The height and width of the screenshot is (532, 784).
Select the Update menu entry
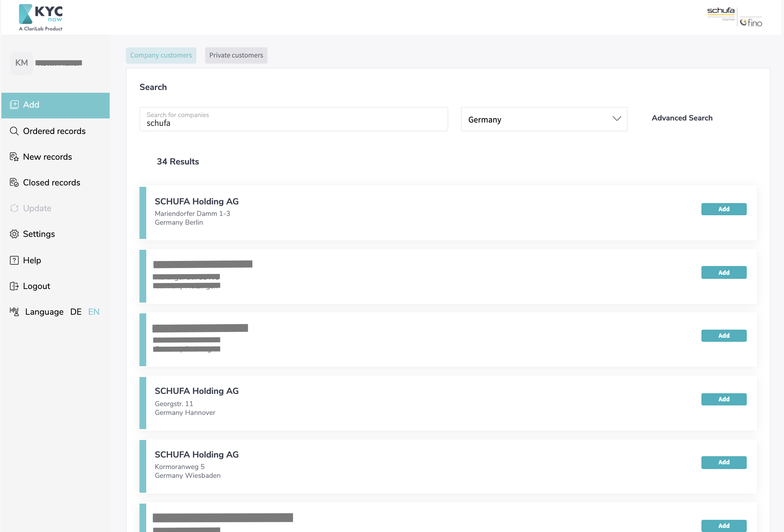pos(37,208)
